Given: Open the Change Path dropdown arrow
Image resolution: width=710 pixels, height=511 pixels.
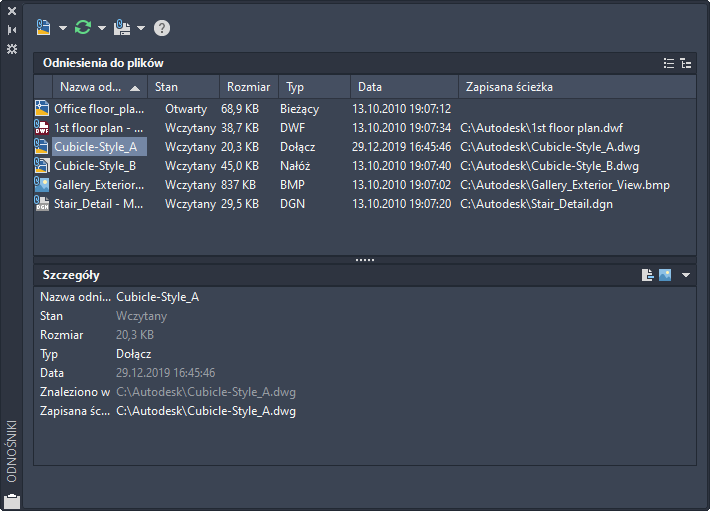Looking at the screenshot, I should pyautogui.click(x=141, y=28).
